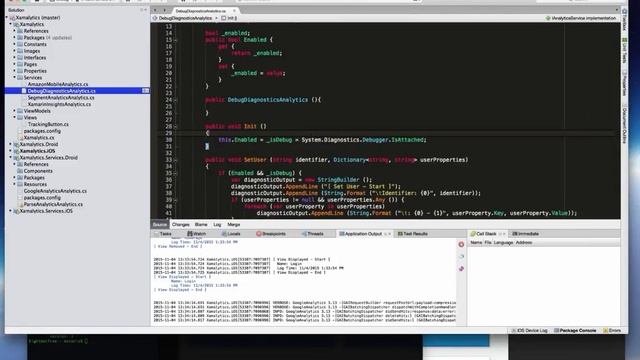
Task: Open the Toolbox side panel
Action: pos(624,20)
